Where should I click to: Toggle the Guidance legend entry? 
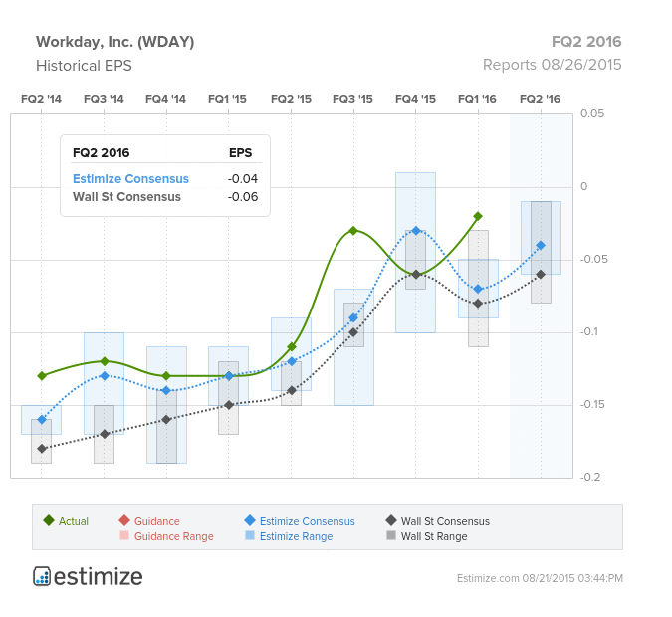pos(149,521)
